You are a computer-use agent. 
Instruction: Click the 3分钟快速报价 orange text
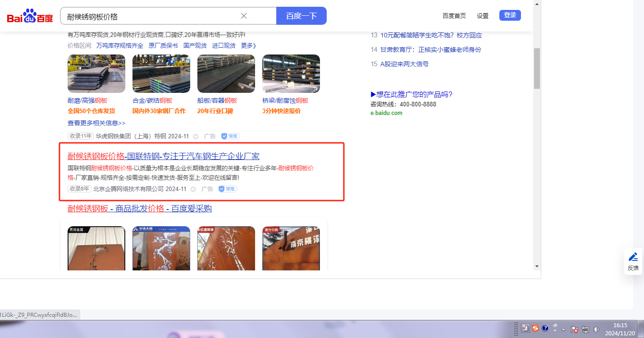coord(282,111)
